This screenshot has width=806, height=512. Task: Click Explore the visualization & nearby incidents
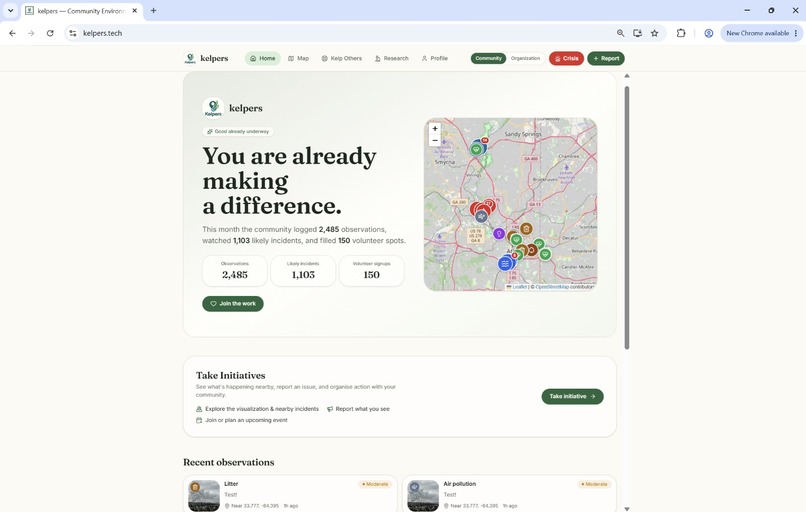coord(258,409)
